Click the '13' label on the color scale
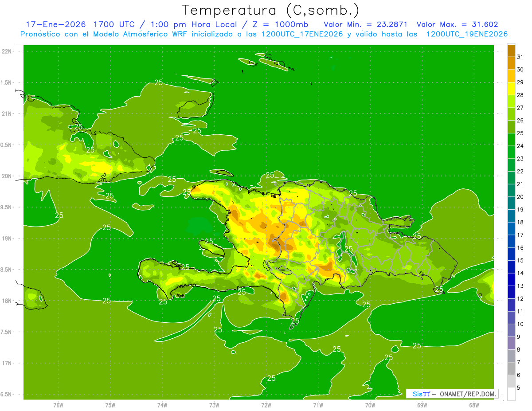 click(x=520, y=286)
